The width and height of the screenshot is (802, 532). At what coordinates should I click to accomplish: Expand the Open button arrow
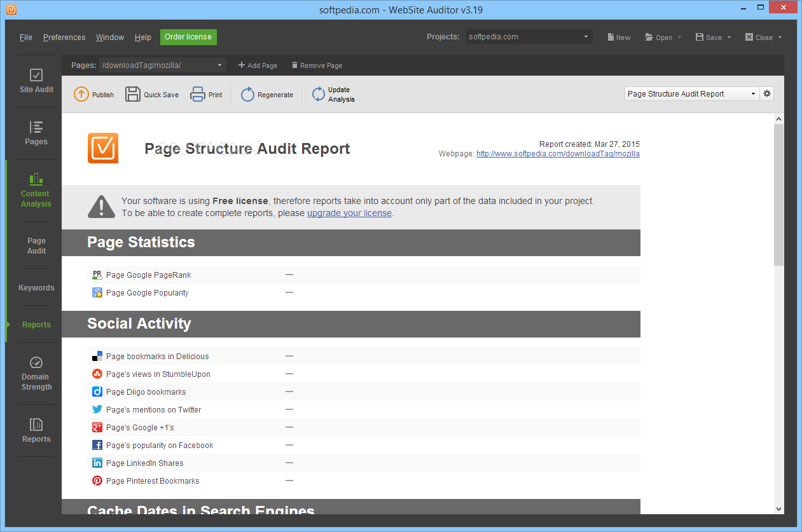click(x=679, y=37)
